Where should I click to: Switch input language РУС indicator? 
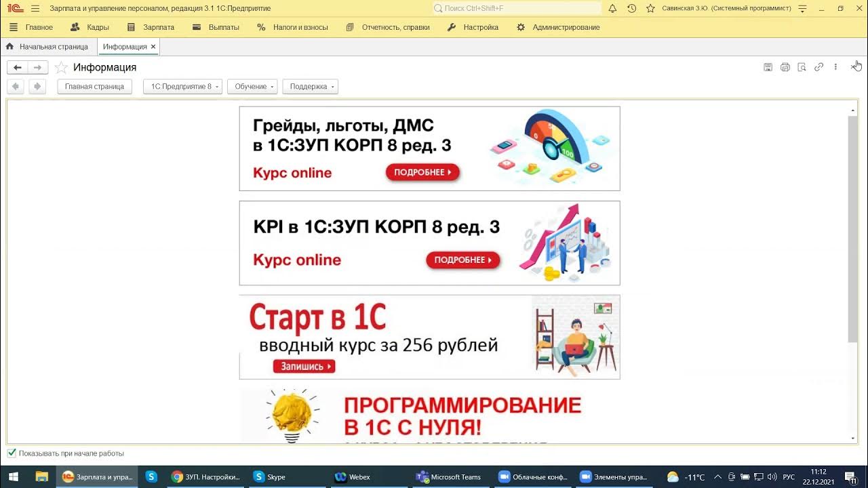(x=789, y=476)
